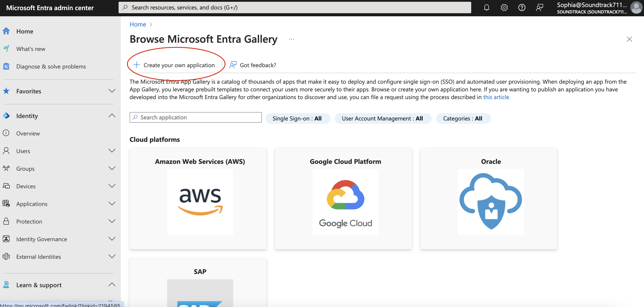Focus the Search application field
This screenshot has height=307, width=644.
click(195, 117)
